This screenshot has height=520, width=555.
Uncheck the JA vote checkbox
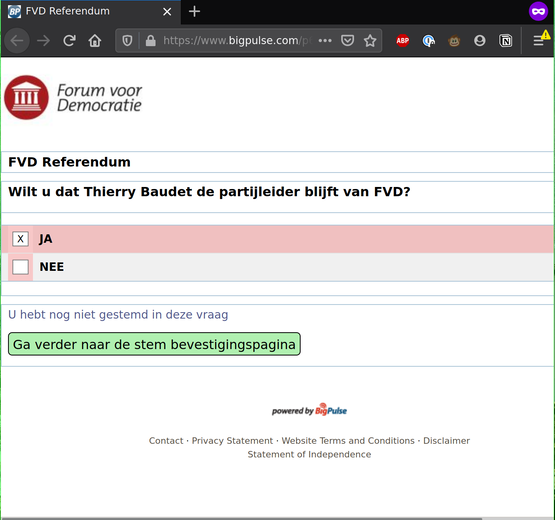20,239
